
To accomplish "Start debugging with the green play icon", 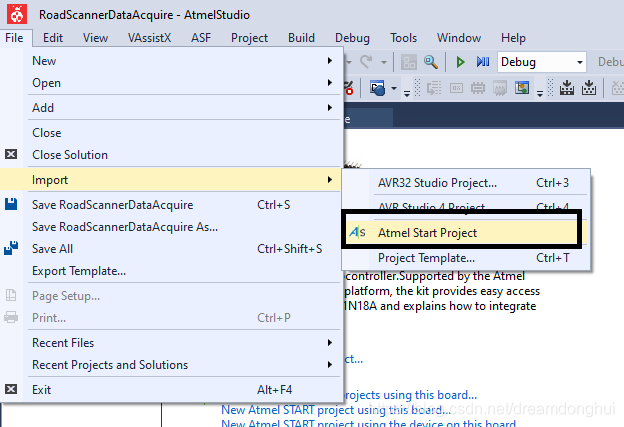I will click(x=460, y=62).
